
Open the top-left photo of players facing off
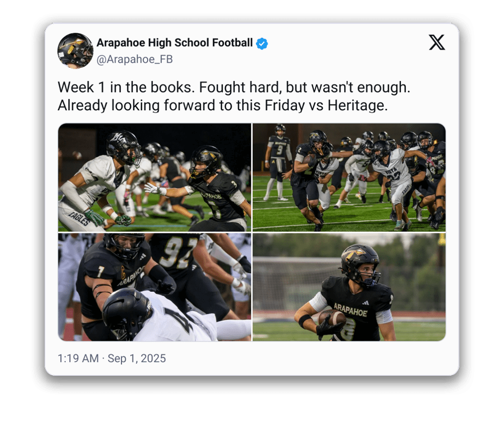(x=155, y=178)
